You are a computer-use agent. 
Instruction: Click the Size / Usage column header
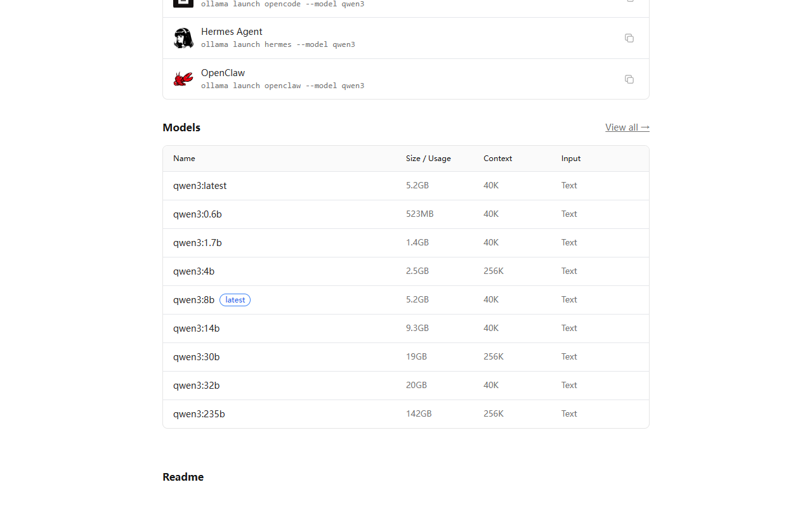pos(428,159)
